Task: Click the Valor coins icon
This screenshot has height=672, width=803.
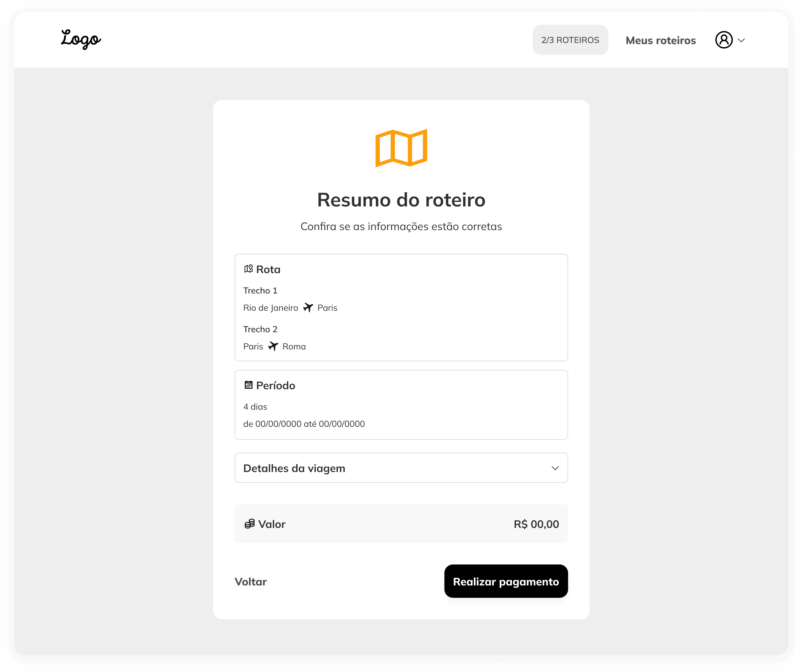Action: [x=249, y=524]
